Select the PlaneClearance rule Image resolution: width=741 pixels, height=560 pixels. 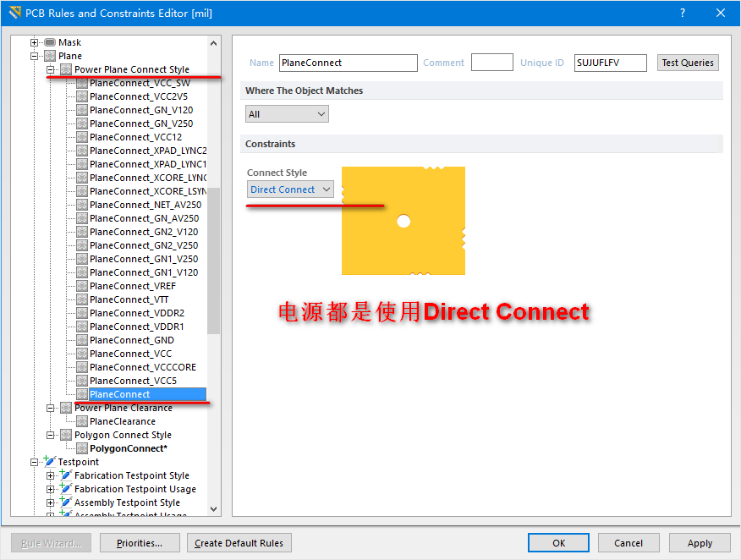[122, 421]
